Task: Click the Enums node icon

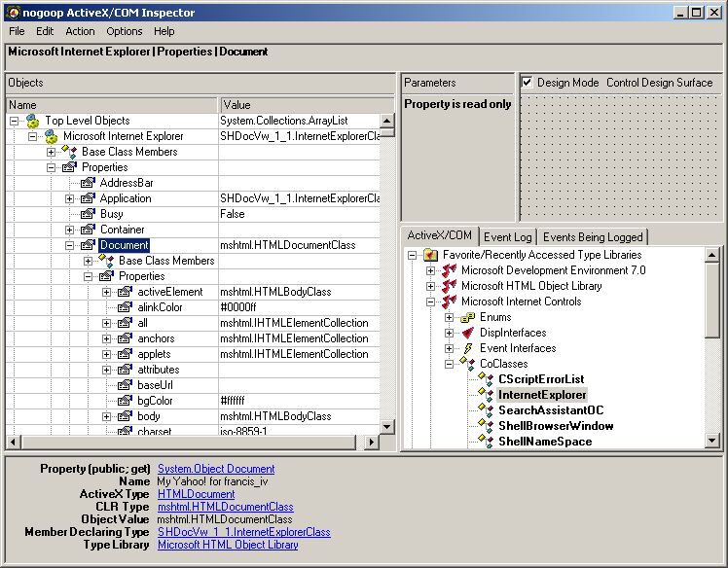Action: [x=468, y=317]
